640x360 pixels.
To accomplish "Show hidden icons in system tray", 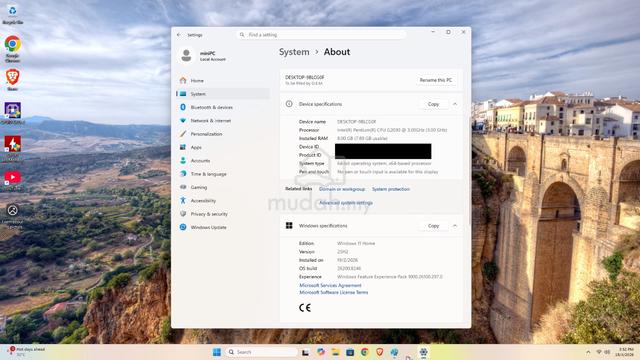I will (x=588, y=352).
